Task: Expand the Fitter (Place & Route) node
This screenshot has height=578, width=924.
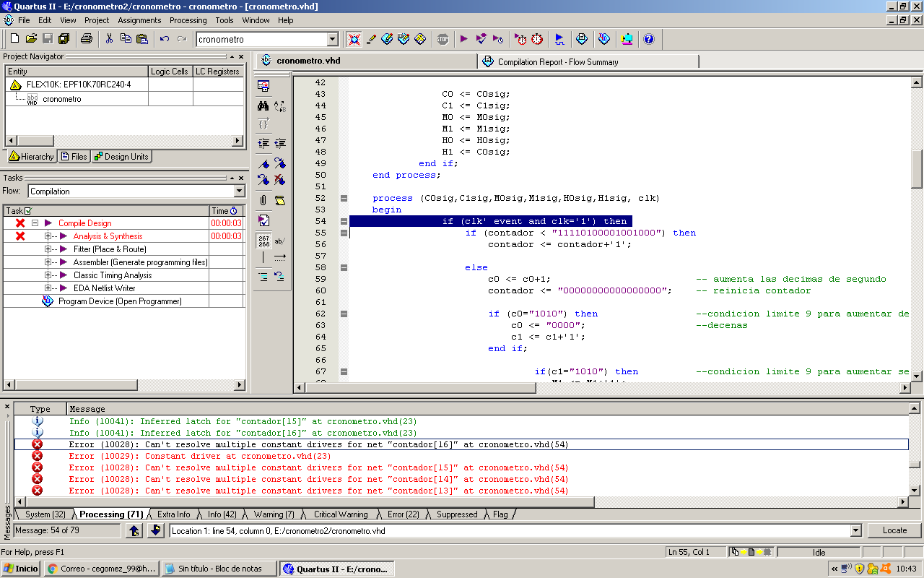Action: pyautogui.click(x=48, y=249)
